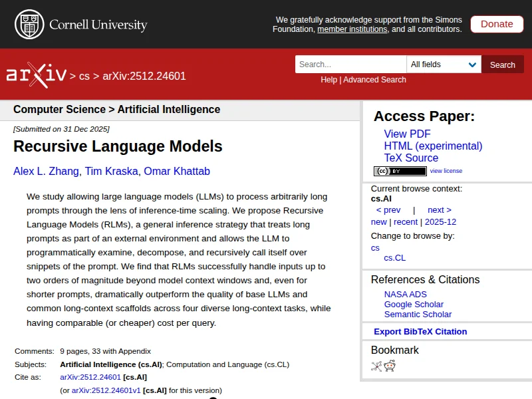Screen dimensions: 532x399
Task: Click the Cornell University shield logo
Action: (28, 24)
